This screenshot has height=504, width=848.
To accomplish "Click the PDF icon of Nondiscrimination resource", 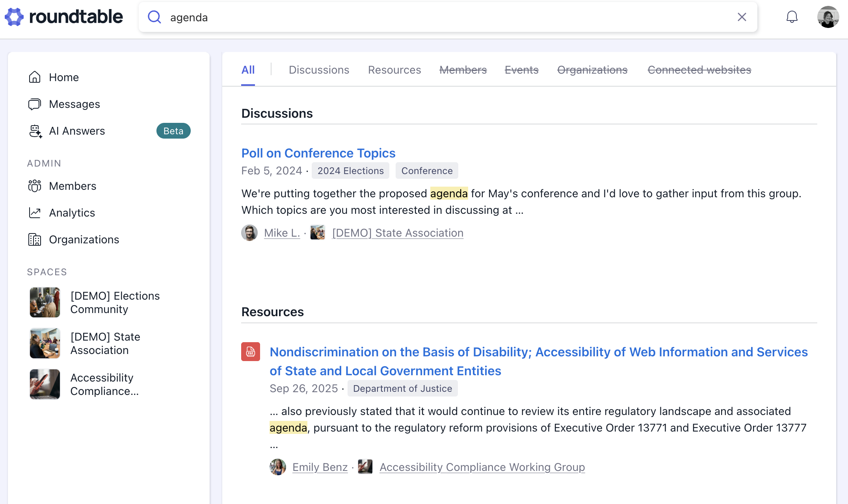I will 251,352.
